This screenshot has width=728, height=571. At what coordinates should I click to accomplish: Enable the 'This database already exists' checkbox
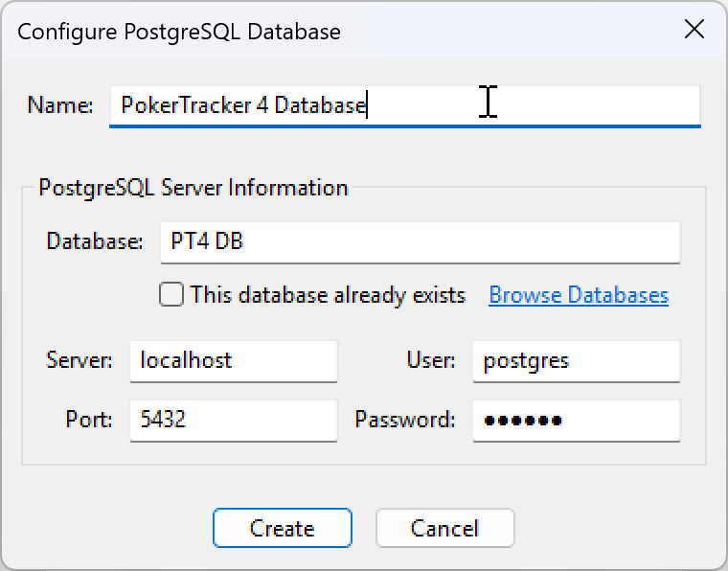[x=171, y=295]
